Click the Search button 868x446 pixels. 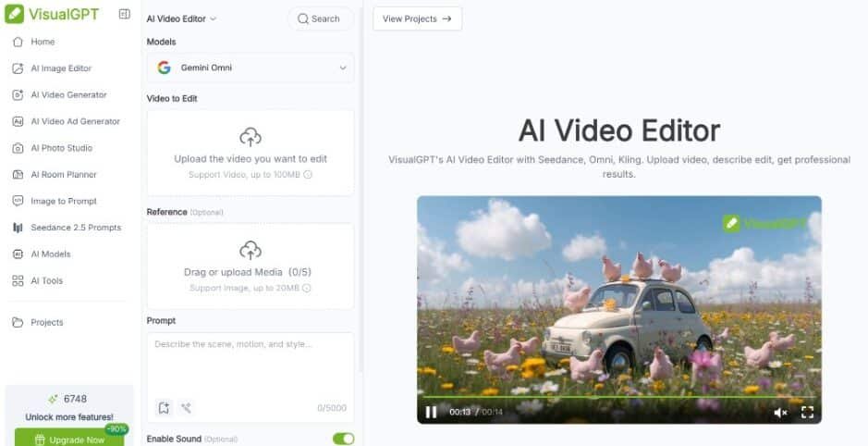(x=321, y=19)
